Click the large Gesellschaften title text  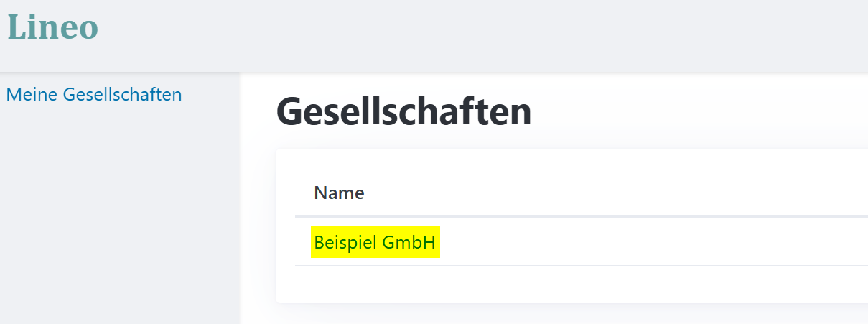tap(403, 112)
